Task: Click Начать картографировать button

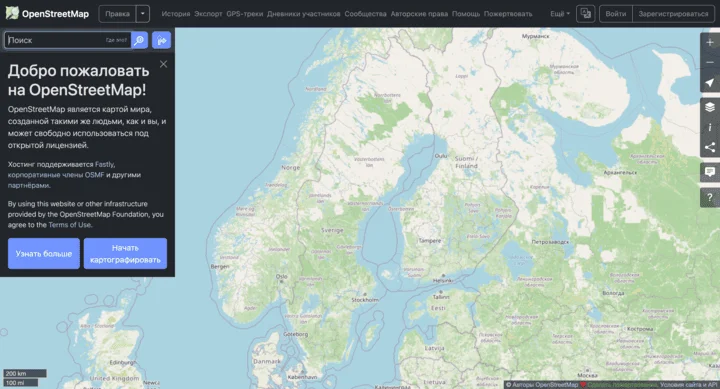Action: coord(125,254)
